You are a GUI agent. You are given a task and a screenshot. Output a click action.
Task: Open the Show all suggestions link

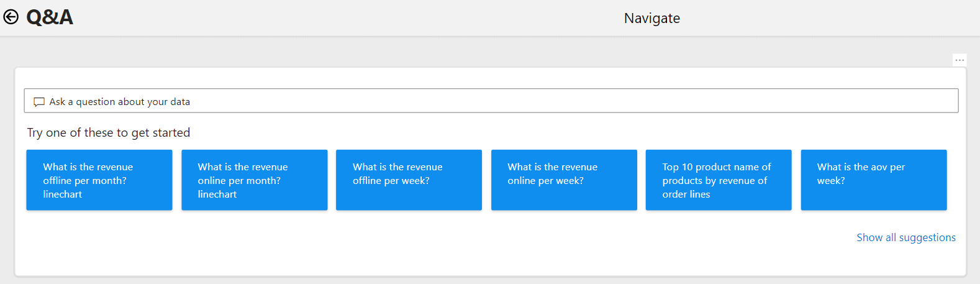(906, 237)
